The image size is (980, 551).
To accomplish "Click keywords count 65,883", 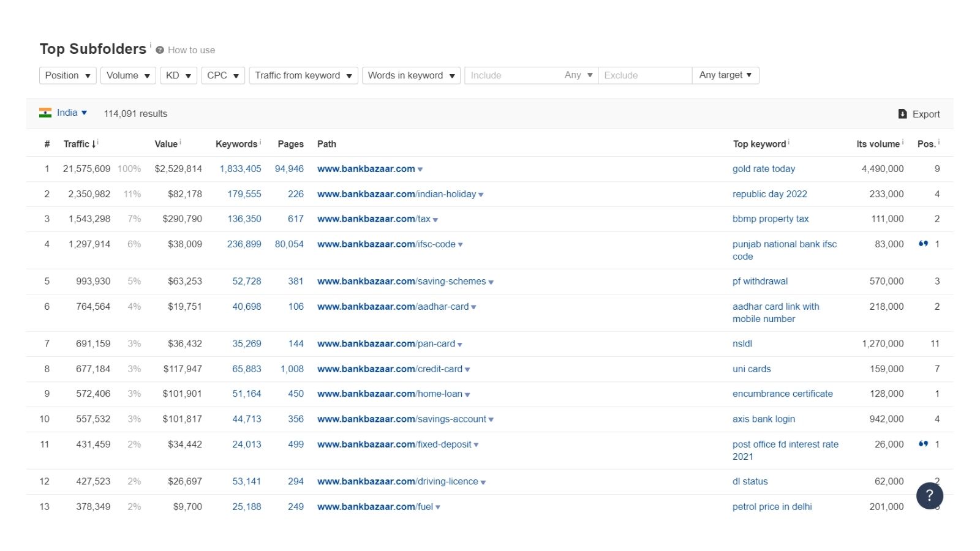I will pos(247,369).
